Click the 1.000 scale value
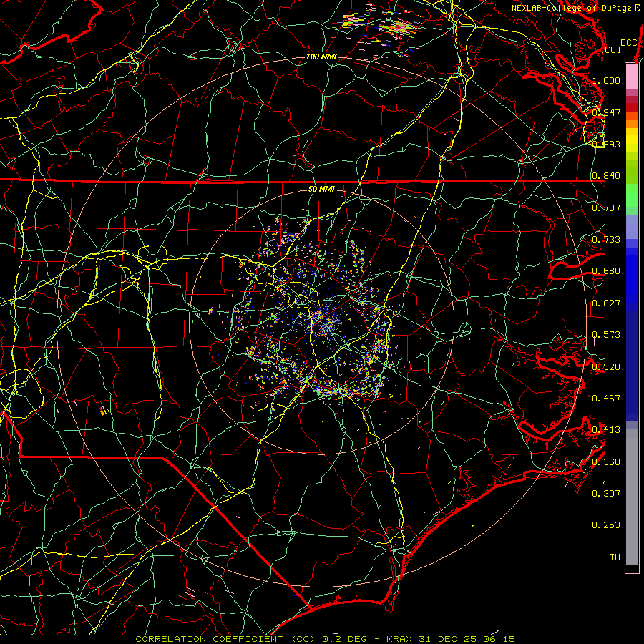 tap(607, 80)
